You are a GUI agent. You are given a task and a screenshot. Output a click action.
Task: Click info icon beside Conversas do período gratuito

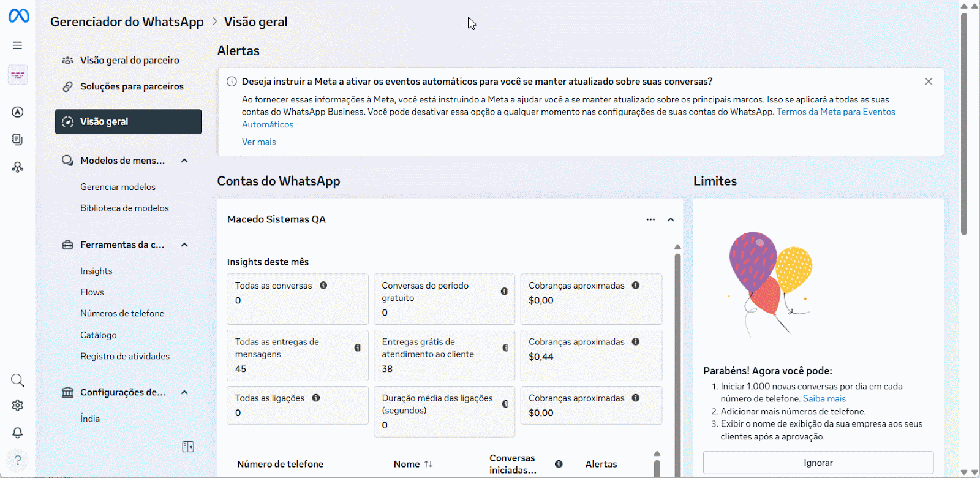point(504,292)
